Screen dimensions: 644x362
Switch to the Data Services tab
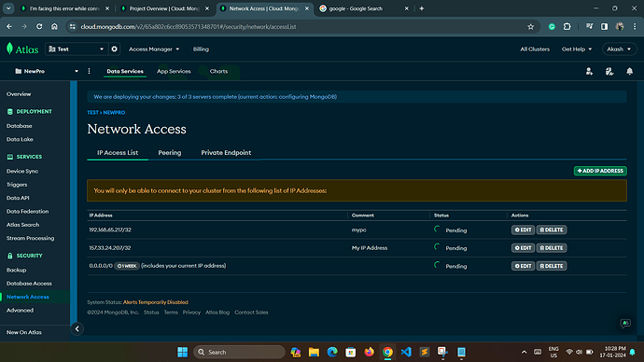coord(125,71)
